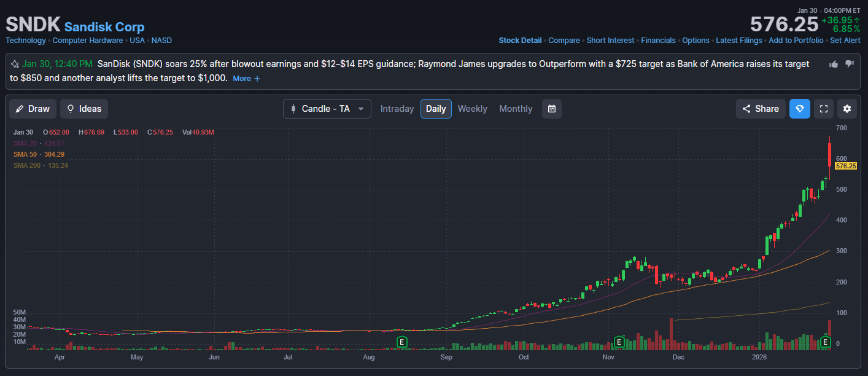Viewport: 868px width, 376px height.
Task: Click the Sandisk Corp company name
Action: tap(104, 27)
